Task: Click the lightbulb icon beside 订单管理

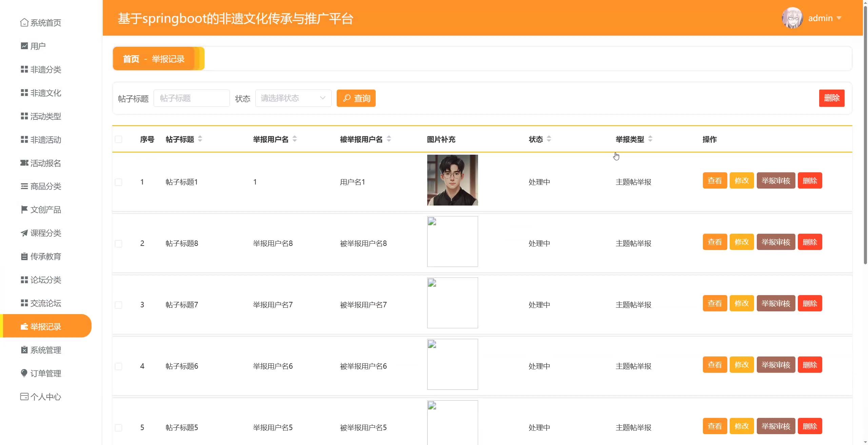Action: coord(24,373)
